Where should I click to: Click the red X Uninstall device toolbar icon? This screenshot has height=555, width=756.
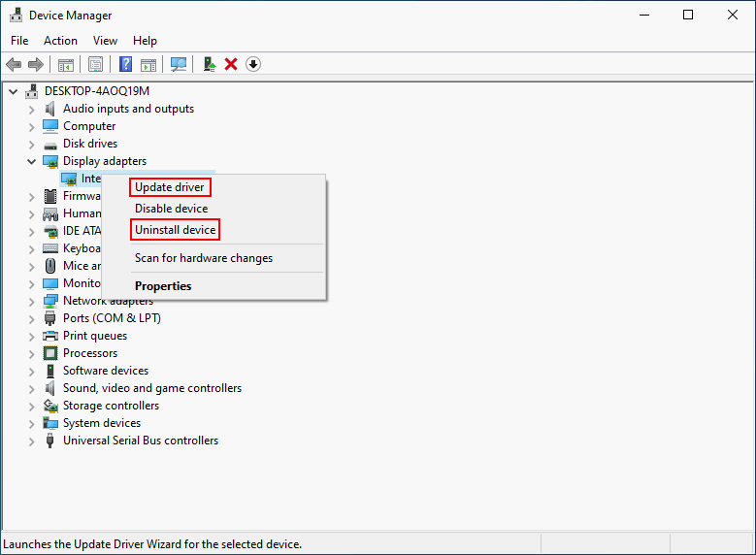[x=231, y=64]
